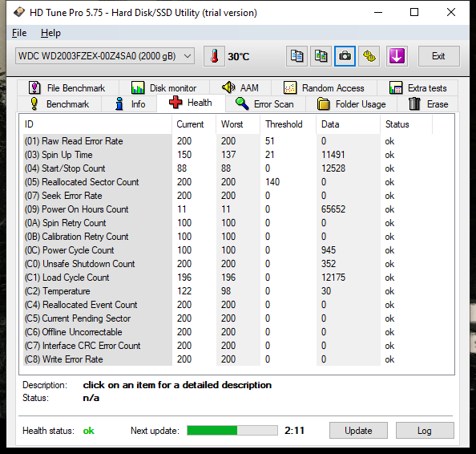Viewport: 476px width, 454px height.
Task: Click the Threshold column header
Action: 288,124
